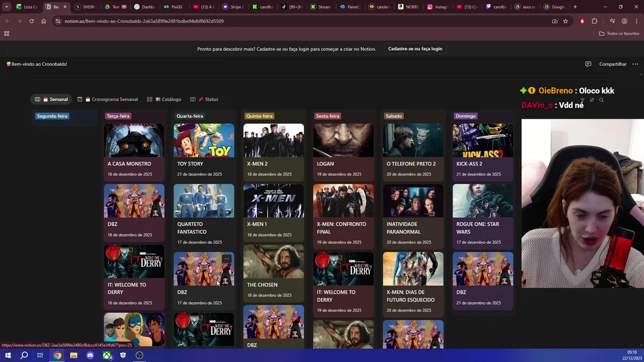Click the Bem-vindo ao Cronobalds page title
Viewport: 644px width, 362px height.
[x=37, y=64]
